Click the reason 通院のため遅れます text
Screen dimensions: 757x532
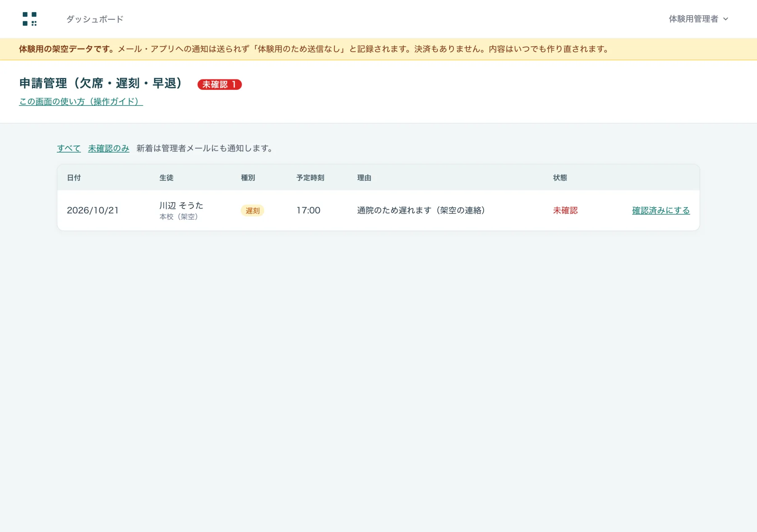click(421, 211)
